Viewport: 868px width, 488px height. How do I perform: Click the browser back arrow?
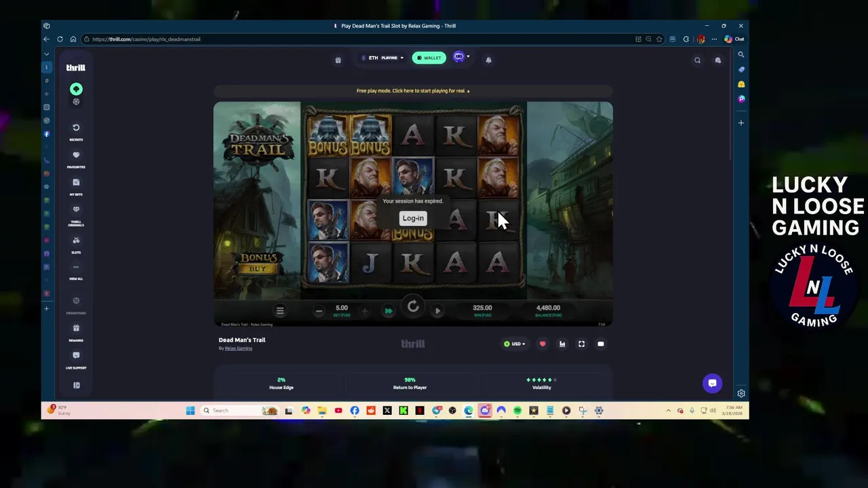pyautogui.click(x=46, y=39)
